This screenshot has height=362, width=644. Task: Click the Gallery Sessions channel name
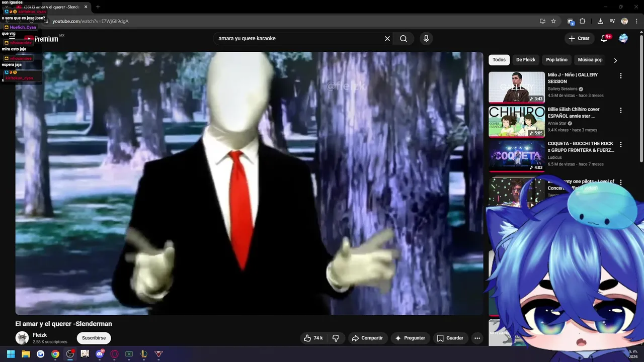[562, 89]
